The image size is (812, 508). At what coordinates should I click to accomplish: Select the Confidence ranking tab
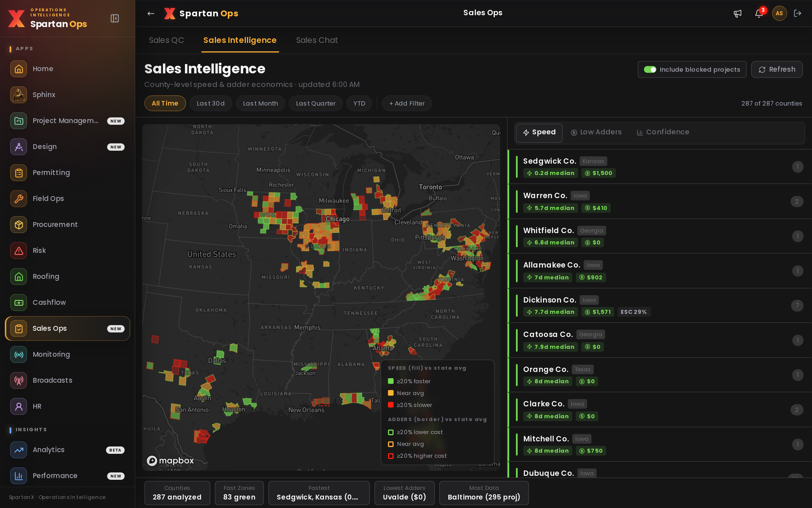click(663, 132)
